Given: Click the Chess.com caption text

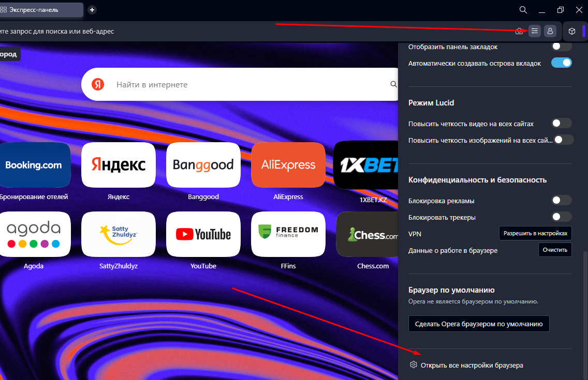Looking at the screenshot, I should tap(373, 266).
